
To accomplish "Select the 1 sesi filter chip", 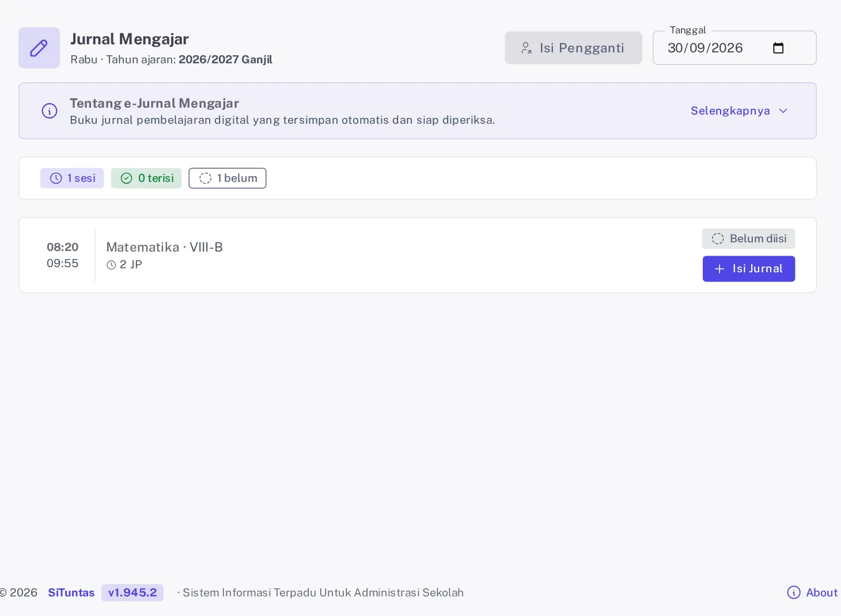I will [72, 178].
